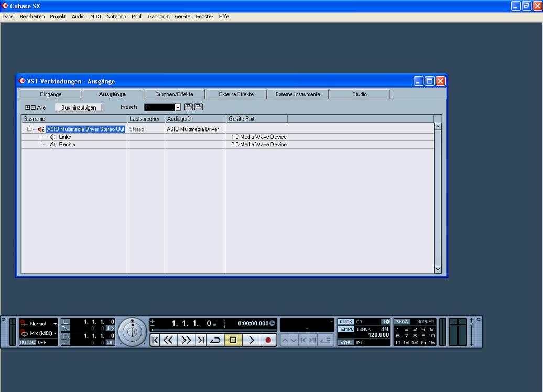Toggle the pre-roll button
The width and height of the screenshot is (543, 392).
click(x=110, y=328)
